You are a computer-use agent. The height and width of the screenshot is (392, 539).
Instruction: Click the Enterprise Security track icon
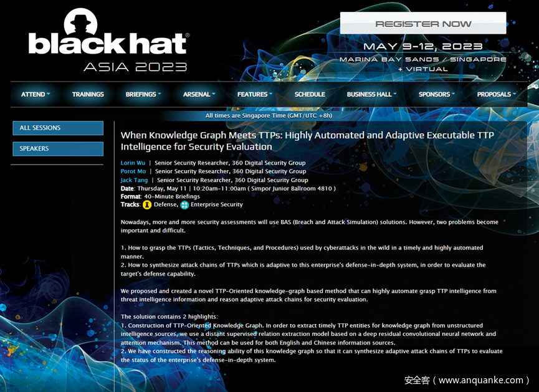click(x=184, y=204)
